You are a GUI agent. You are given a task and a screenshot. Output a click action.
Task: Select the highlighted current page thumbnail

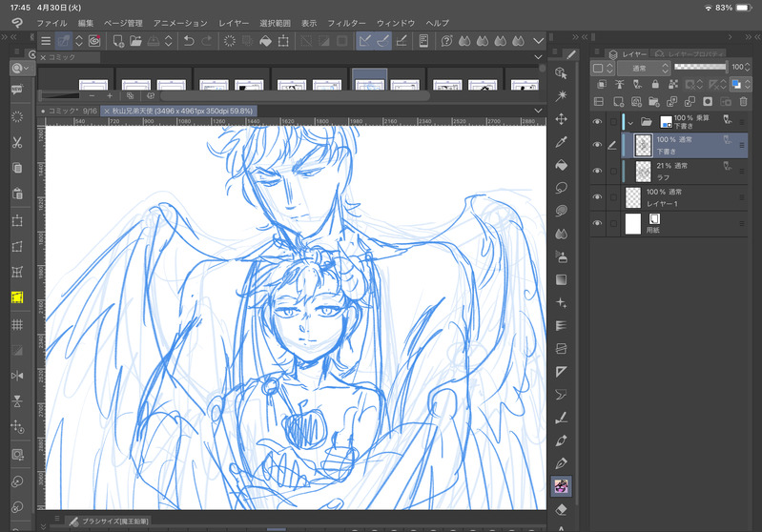(x=369, y=80)
